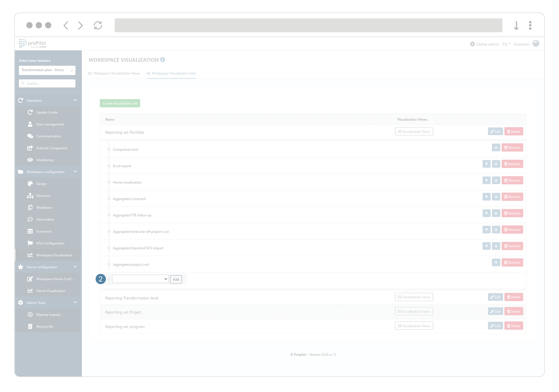Image resolution: width=559 pixels, height=392 pixels.
Task: Open the Scorecard configuration
Action: pyautogui.click(x=30, y=231)
